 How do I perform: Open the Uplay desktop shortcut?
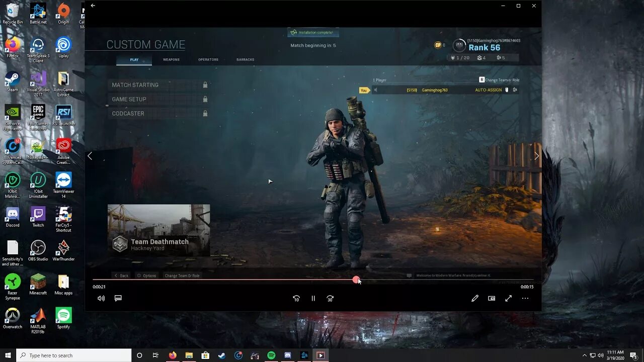(63, 48)
